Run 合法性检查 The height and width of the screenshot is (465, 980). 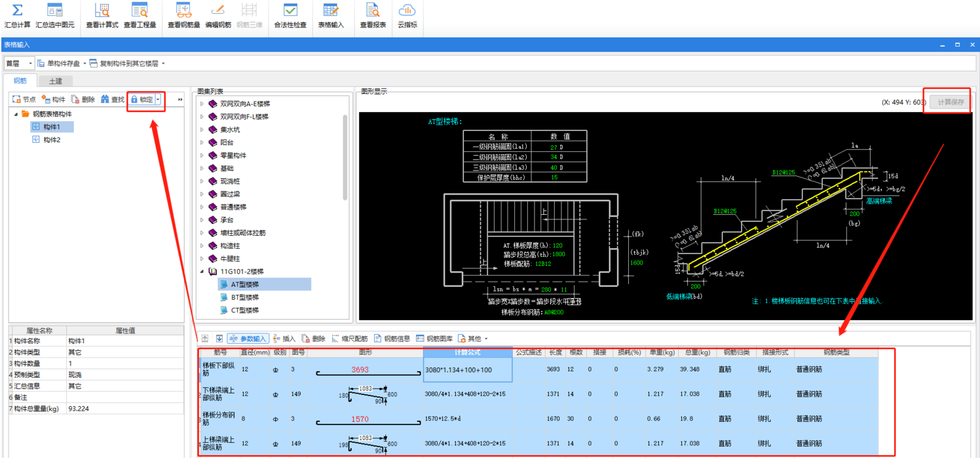point(290,16)
